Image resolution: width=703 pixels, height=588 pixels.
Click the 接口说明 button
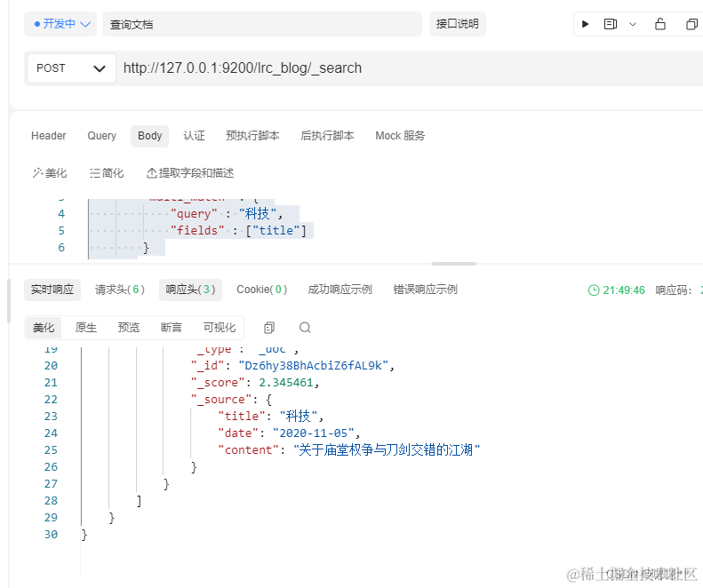[458, 24]
